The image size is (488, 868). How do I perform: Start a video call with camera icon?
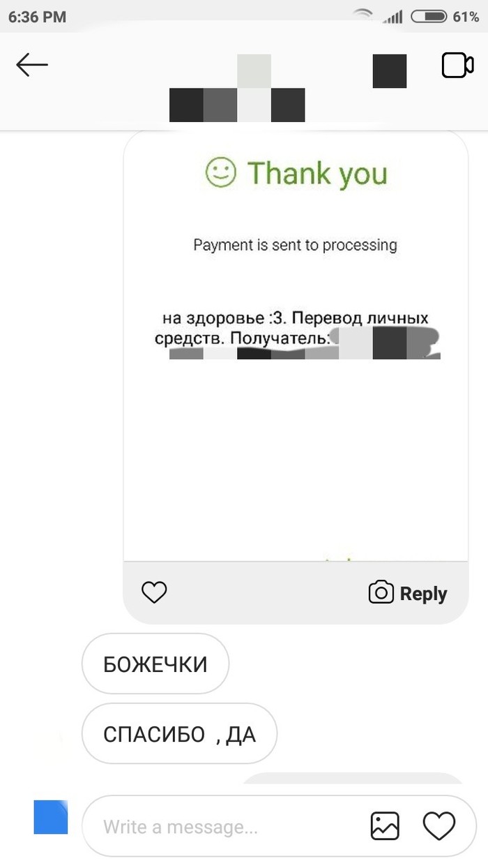click(x=457, y=66)
